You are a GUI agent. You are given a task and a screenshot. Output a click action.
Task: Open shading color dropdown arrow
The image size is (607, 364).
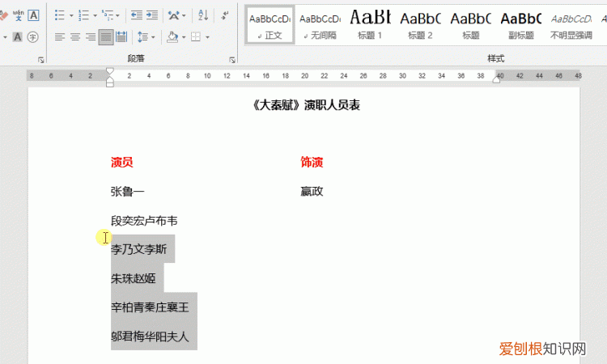coord(184,37)
